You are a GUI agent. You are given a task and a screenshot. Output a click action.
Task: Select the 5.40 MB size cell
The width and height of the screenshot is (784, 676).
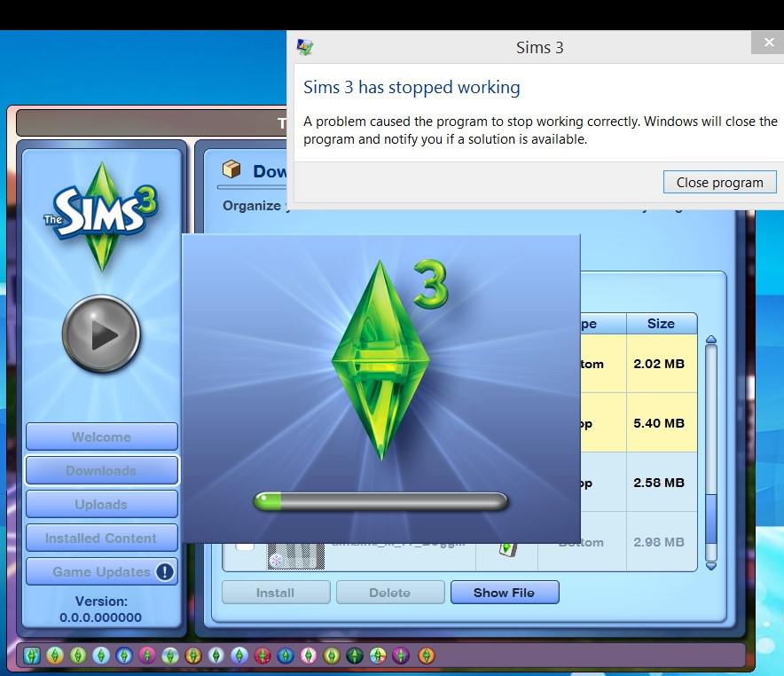pos(662,423)
